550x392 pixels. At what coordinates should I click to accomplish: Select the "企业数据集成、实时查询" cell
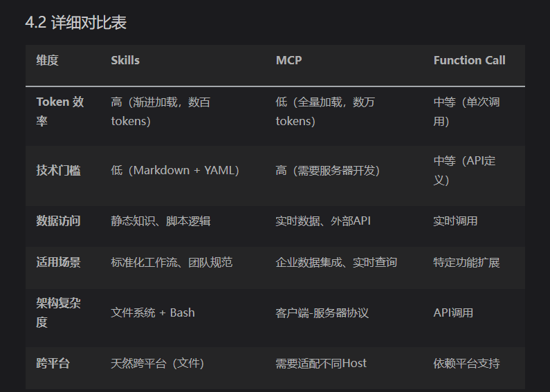(336, 263)
